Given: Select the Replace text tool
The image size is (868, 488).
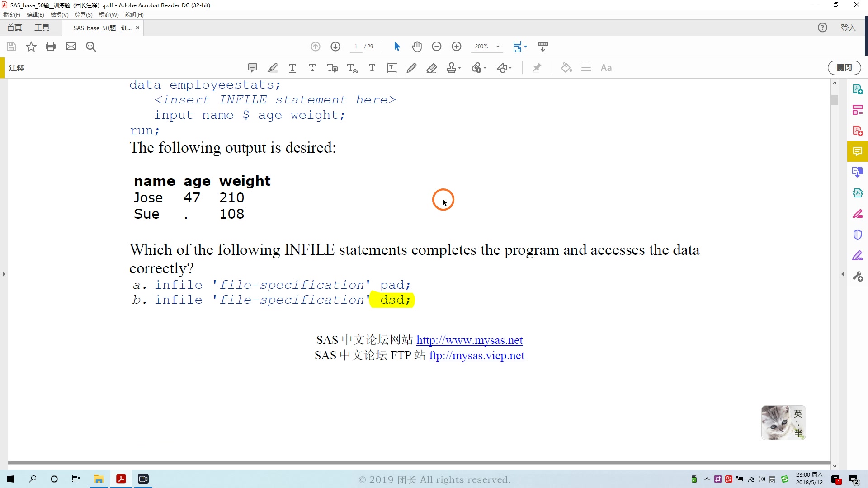Looking at the screenshot, I should (332, 68).
